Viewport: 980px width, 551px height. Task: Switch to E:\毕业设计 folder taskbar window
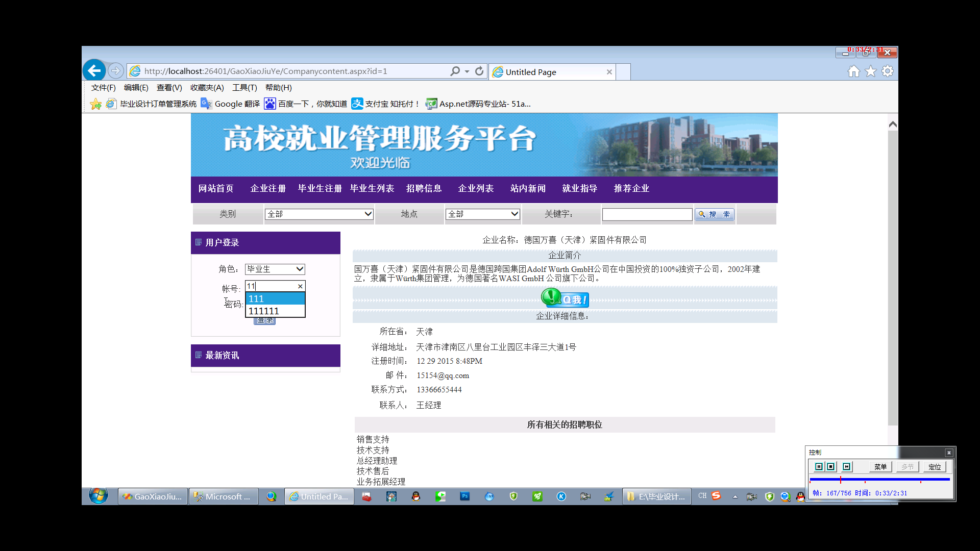[656, 496]
